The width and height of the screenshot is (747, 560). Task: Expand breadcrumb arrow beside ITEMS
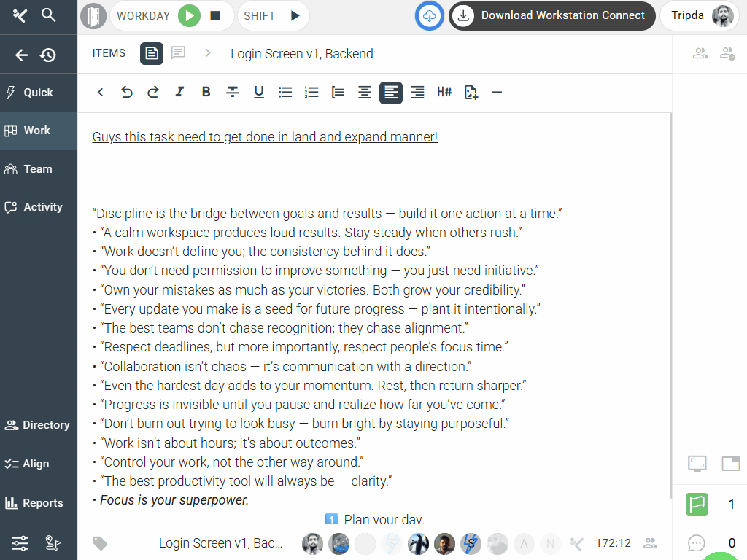point(208,52)
